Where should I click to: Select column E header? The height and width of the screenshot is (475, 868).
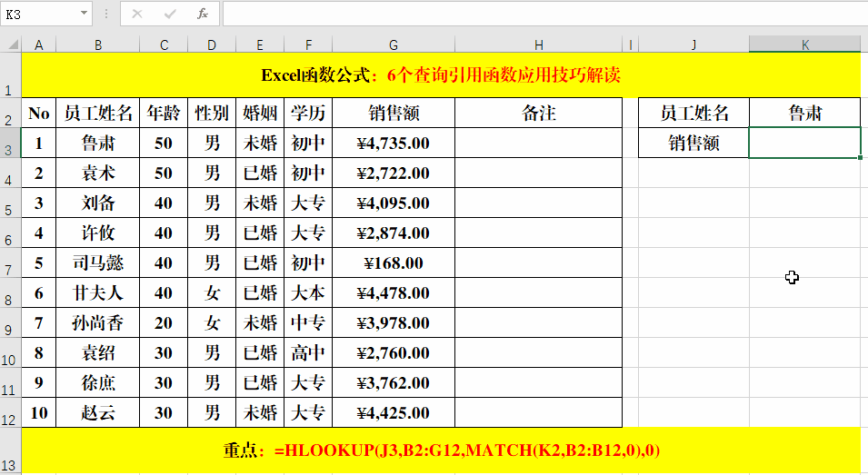[x=260, y=45]
